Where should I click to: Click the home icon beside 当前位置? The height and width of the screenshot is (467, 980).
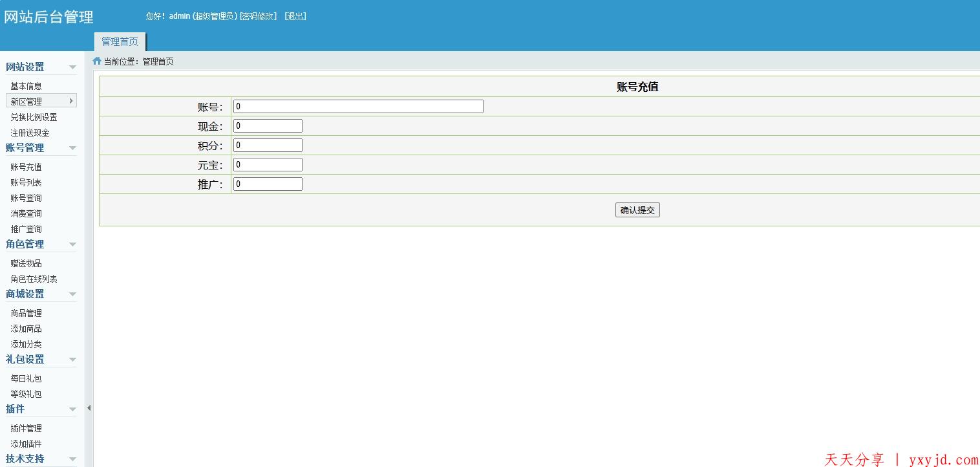[x=97, y=61]
